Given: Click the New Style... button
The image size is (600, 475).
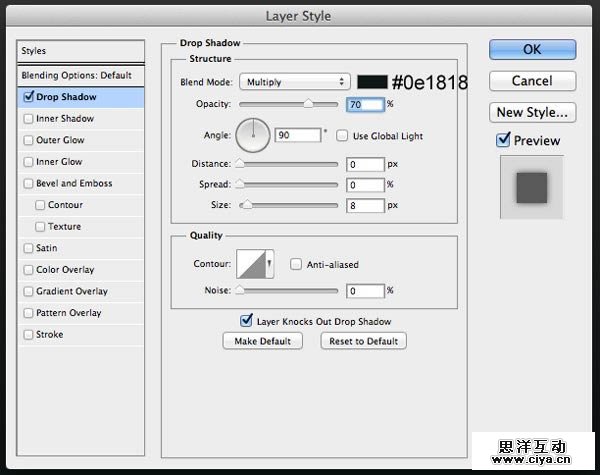Looking at the screenshot, I should click(x=532, y=112).
